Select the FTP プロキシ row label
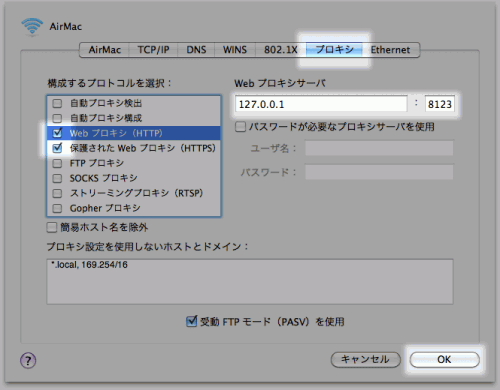Image resolution: width=500 pixels, height=390 pixels. [x=97, y=163]
